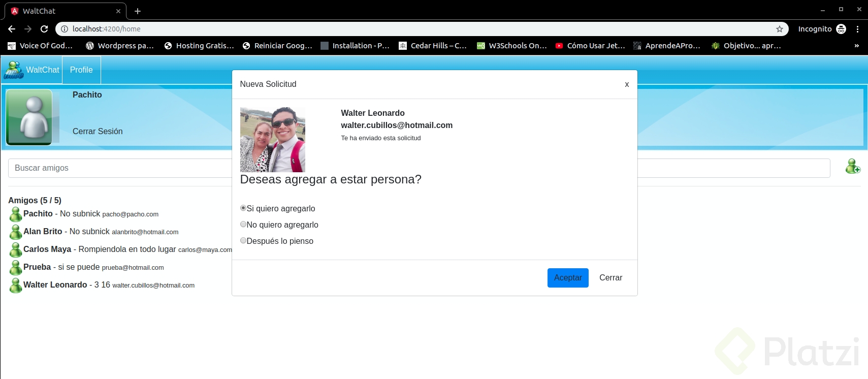Screen dimensions: 868x379
Task: Click the browser forward arrow
Action: click(28, 29)
